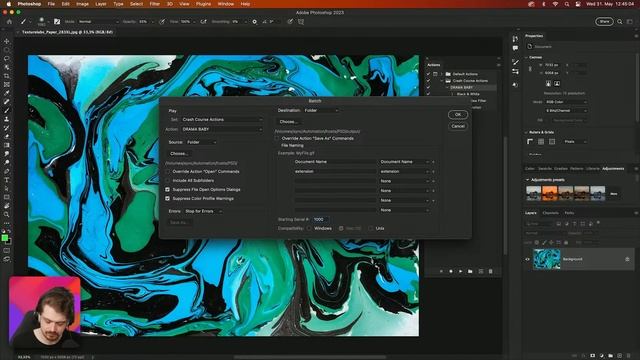Select the second orange adjustment preset
Screen dimensions: 640x360
click(549, 193)
